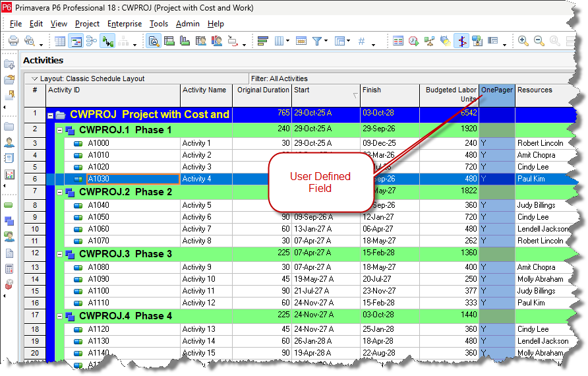
Task: Toggle relationship lines icon
Action: pos(107,40)
